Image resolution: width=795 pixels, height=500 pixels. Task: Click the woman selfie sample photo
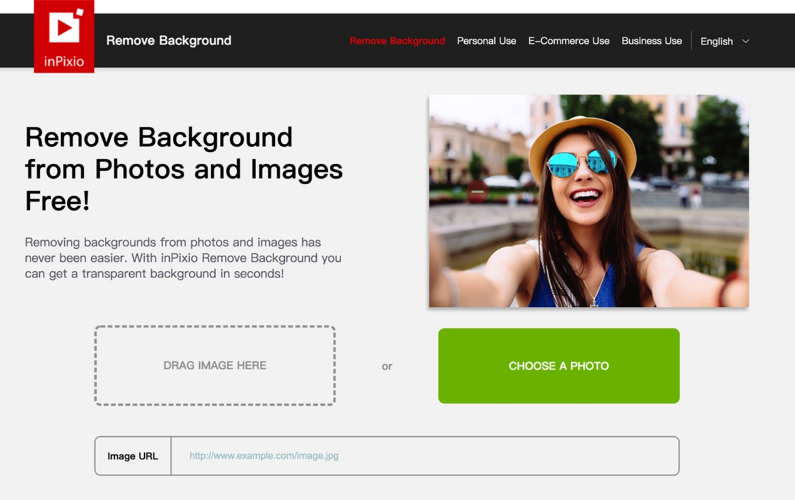pos(589,201)
